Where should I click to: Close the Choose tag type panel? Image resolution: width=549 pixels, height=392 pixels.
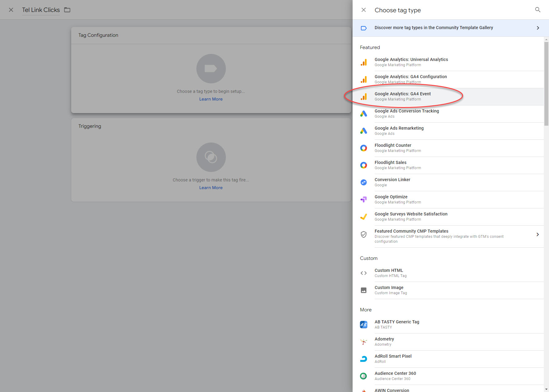[x=364, y=10]
